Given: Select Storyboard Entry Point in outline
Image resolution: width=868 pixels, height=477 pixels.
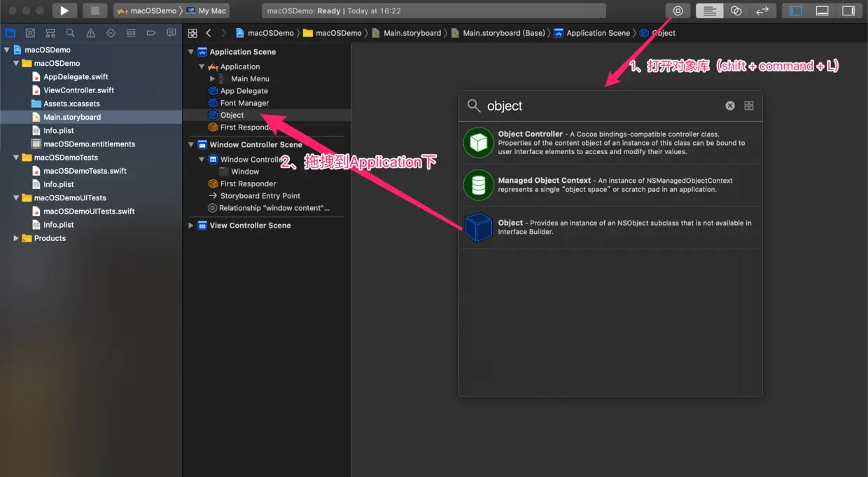Looking at the screenshot, I should (x=260, y=196).
